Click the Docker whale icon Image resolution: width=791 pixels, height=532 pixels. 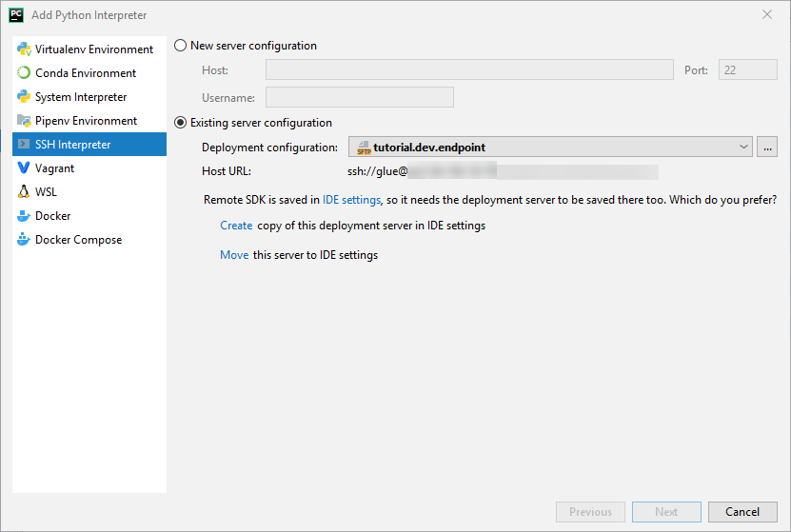24,216
